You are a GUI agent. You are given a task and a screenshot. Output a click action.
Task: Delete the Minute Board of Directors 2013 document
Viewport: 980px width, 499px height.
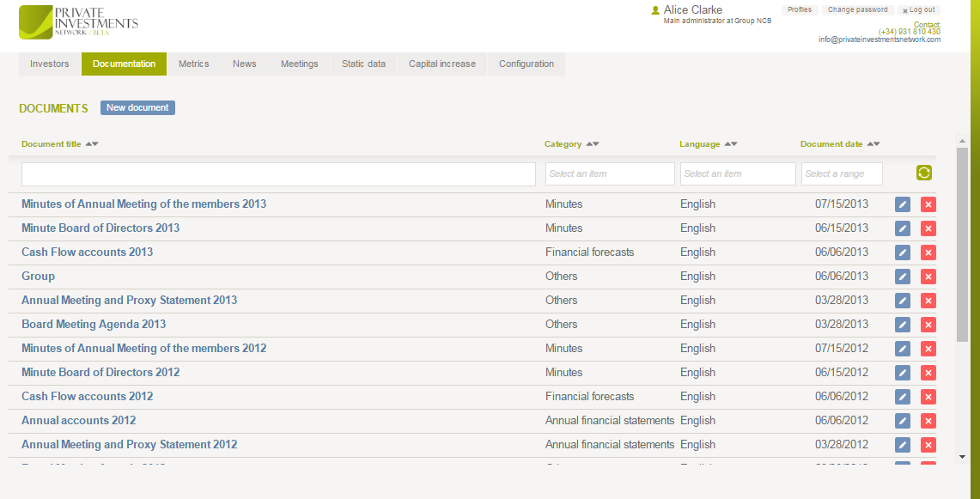point(928,228)
